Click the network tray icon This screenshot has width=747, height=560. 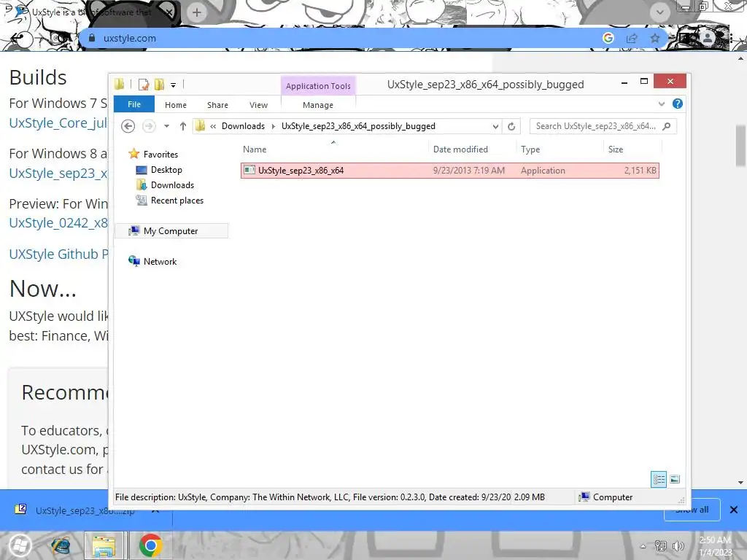661,546
